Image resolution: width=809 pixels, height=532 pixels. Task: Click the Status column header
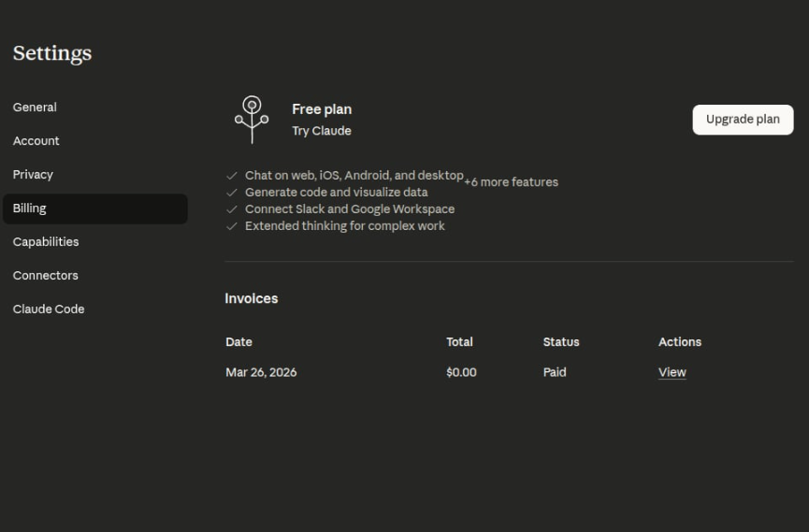pyautogui.click(x=561, y=342)
